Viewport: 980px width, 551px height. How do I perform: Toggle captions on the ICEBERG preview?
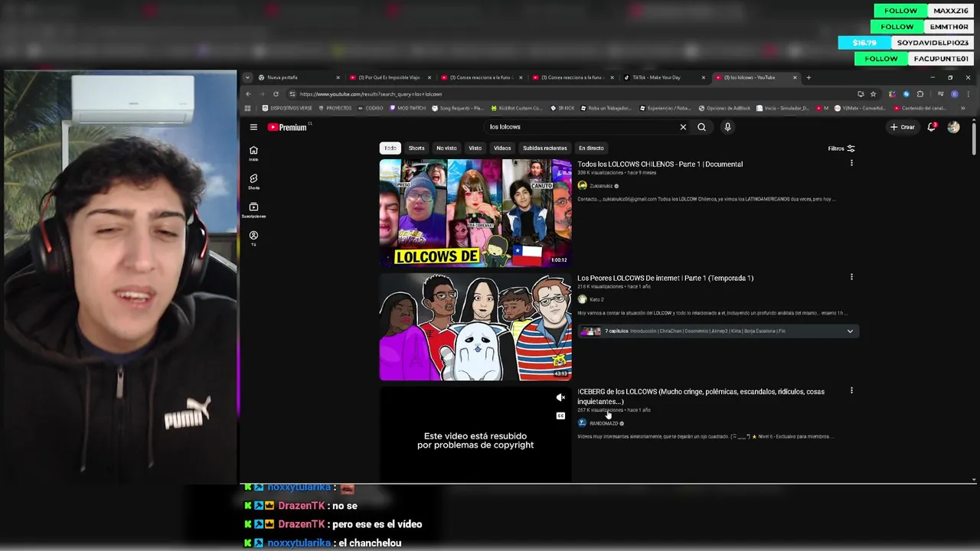click(x=560, y=416)
